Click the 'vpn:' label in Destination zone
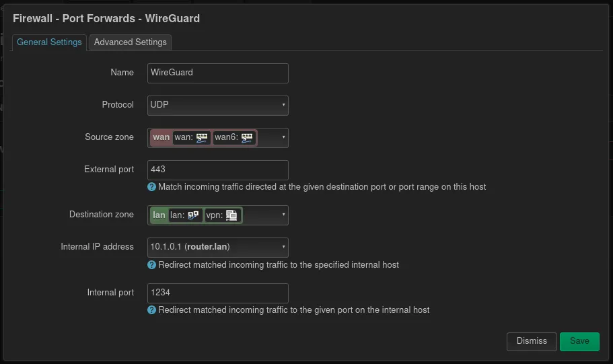This screenshot has height=364, width=613. 214,215
